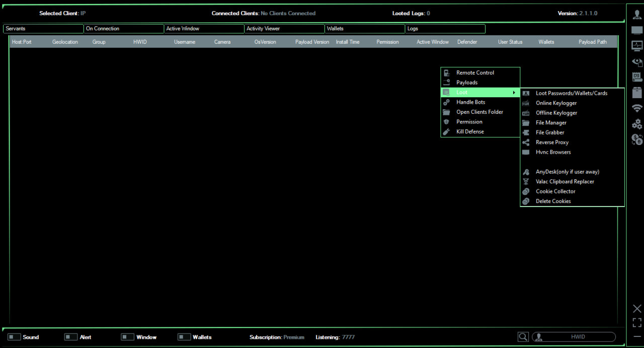
Task: Select Handle Bots menu entry
Action: pyautogui.click(x=480, y=102)
